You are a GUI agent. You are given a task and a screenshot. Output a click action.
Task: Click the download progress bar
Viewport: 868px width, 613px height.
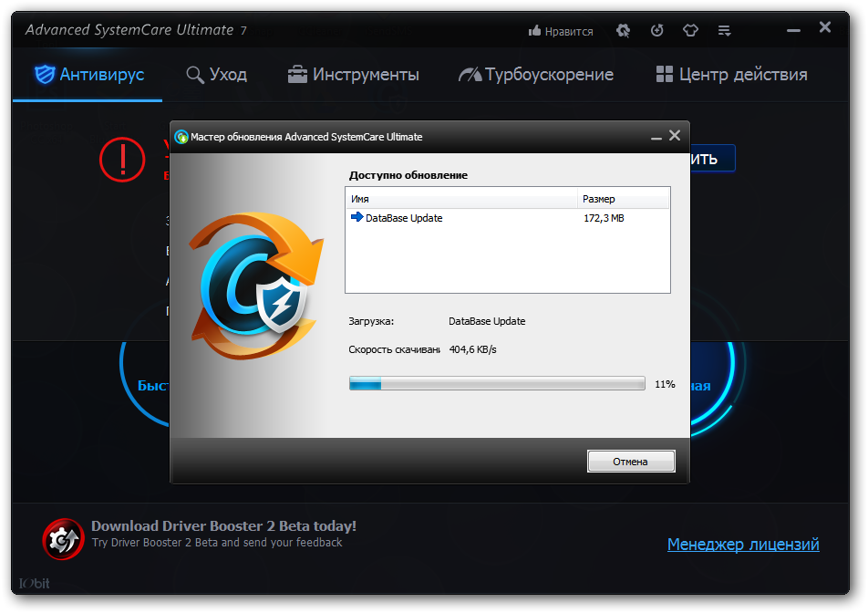pyautogui.click(x=497, y=383)
